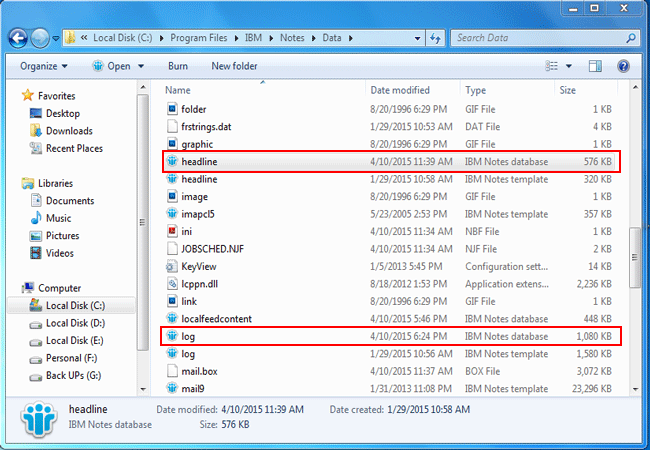Expand arrow after Notes in breadcrumb
This screenshot has height=450, width=650.
[313, 39]
